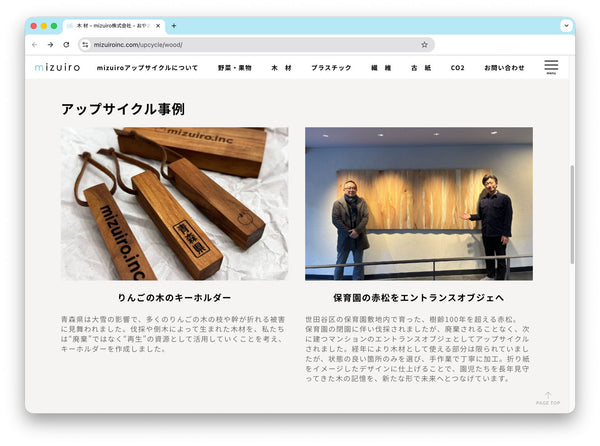Open the 古紙 navigation item
Screen dimensions: 600x446
421,68
